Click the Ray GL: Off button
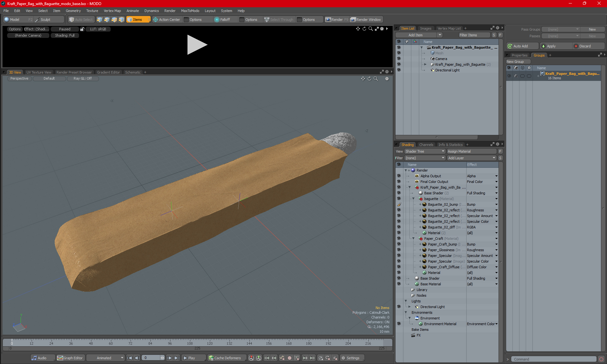Viewport: 607px width, 364px height. (x=83, y=79)
